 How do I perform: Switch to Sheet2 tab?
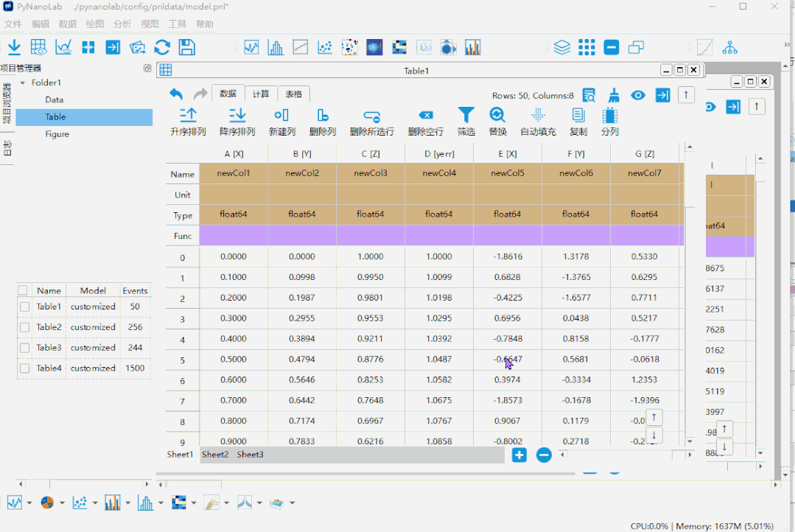click(215, 455)
